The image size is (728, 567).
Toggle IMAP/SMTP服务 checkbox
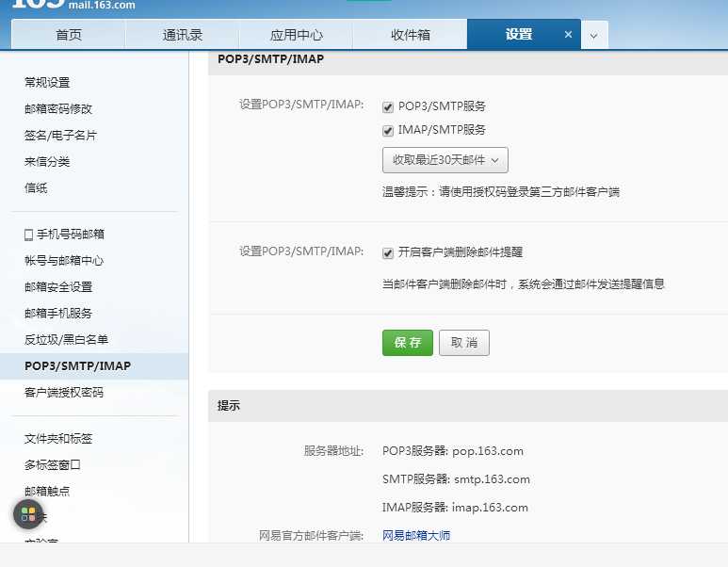[388, 131]
